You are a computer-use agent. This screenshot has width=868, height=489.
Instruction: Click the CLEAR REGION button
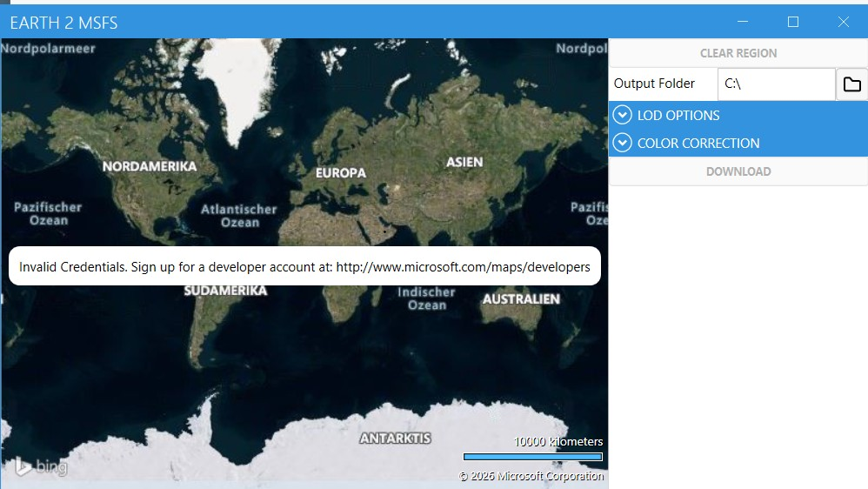[738, 53]
